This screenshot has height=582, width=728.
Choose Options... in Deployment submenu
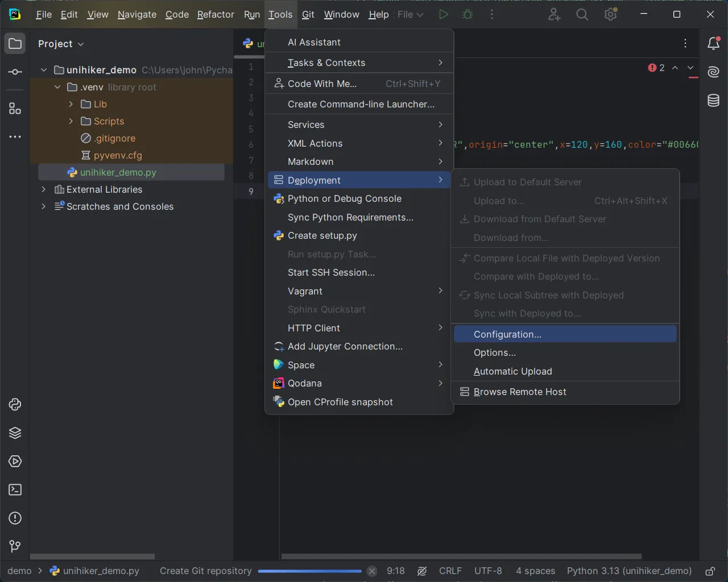pos(565,352)
